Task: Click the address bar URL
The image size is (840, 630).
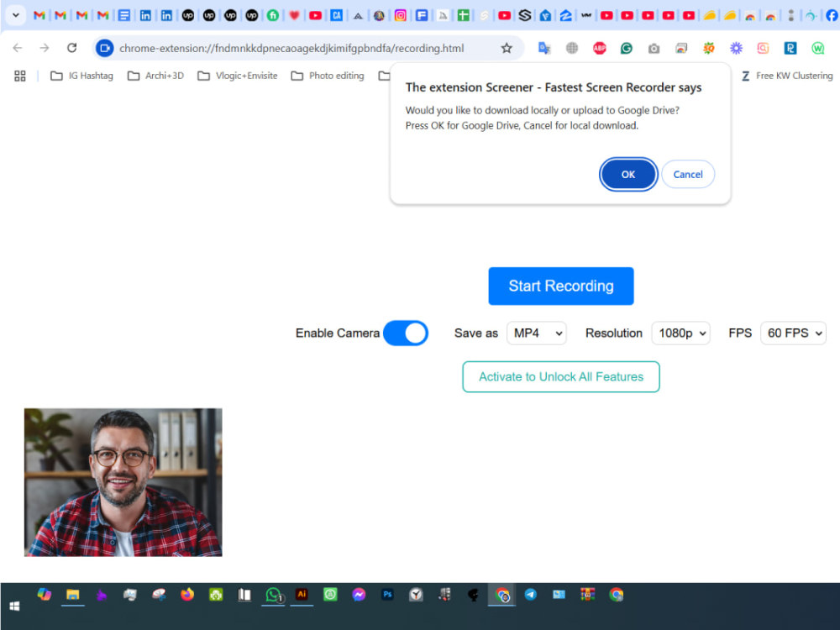Action: (291, 48)
